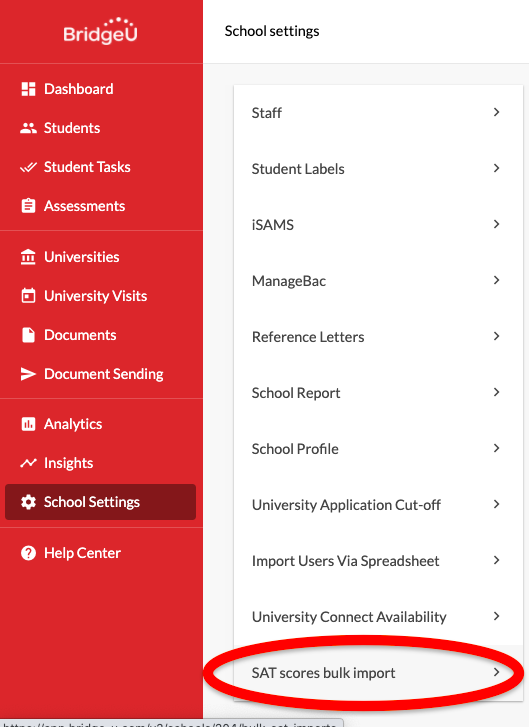Expand the School Report chevron
This screenshot has height=727, width=529.
coord(497,392)
